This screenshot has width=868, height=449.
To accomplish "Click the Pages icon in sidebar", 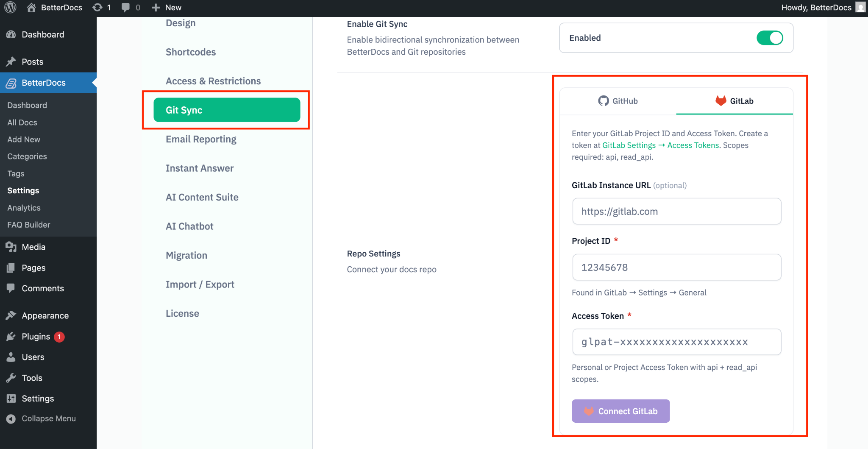I will [x=11, y=268].
